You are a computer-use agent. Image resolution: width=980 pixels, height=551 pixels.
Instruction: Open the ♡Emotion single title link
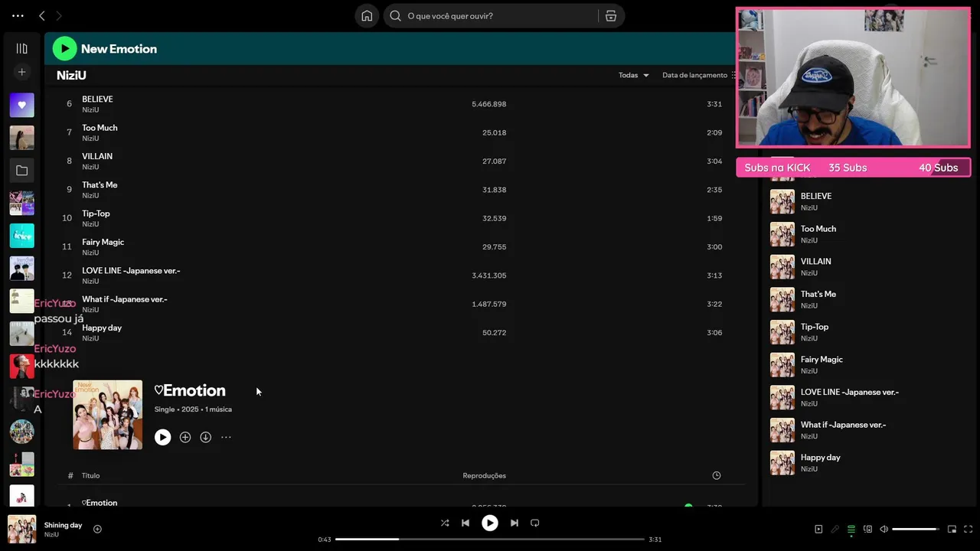coord(190,390)
